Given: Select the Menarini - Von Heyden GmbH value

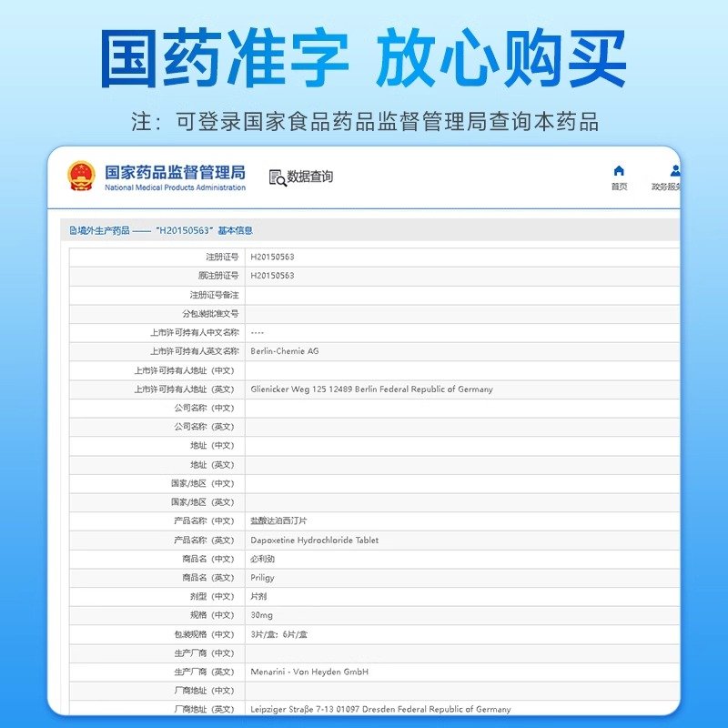Looking at the screenshot, I should coord(309,672).
